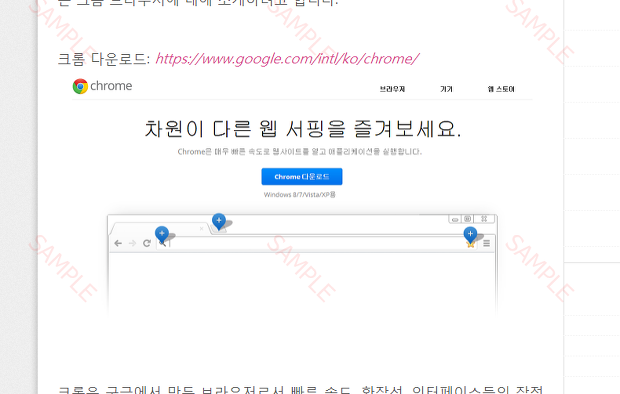
Task: Click the address bar in the browser mockup
Action: (x=316, y=243)
